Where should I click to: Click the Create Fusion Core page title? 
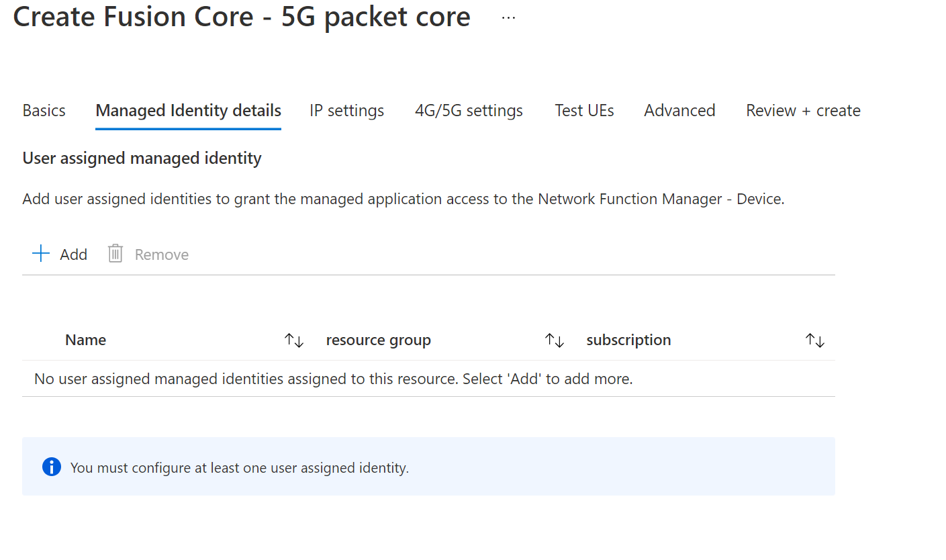(x=242, y=17)
